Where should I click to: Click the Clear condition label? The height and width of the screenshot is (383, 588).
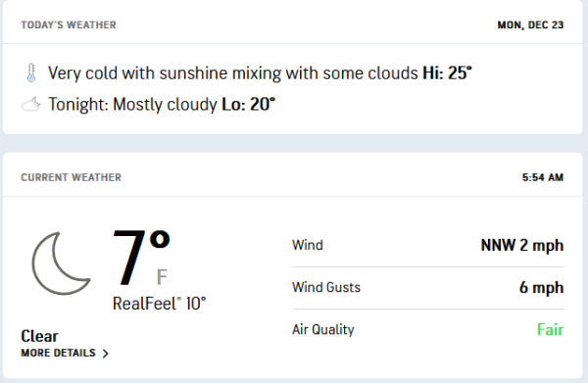[40, 336]
